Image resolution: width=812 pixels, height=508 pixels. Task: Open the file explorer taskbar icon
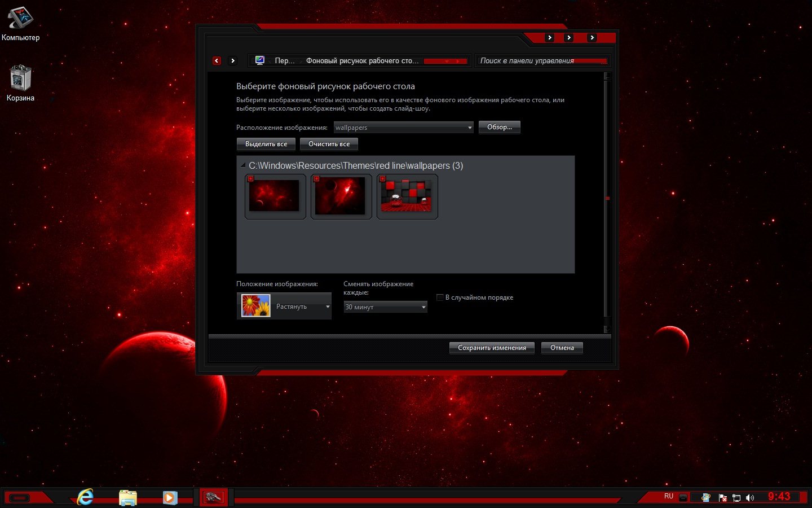pos(128,497)
